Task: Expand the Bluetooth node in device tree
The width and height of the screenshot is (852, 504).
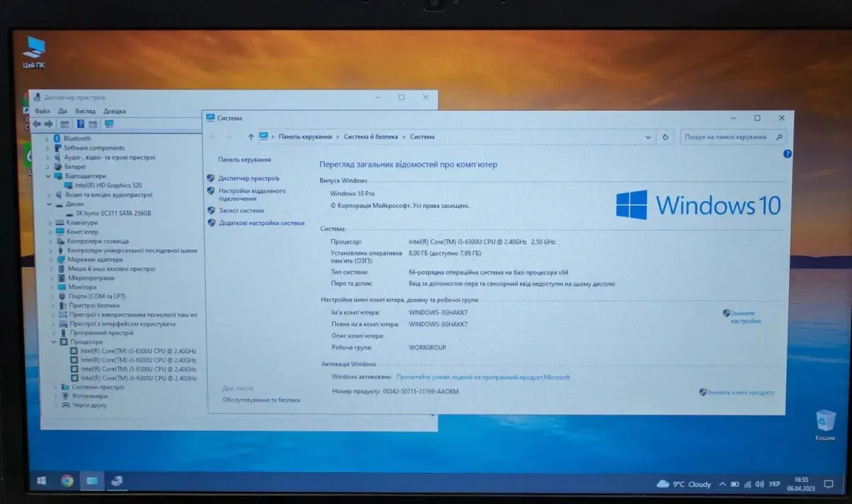Action: point(48,138)
